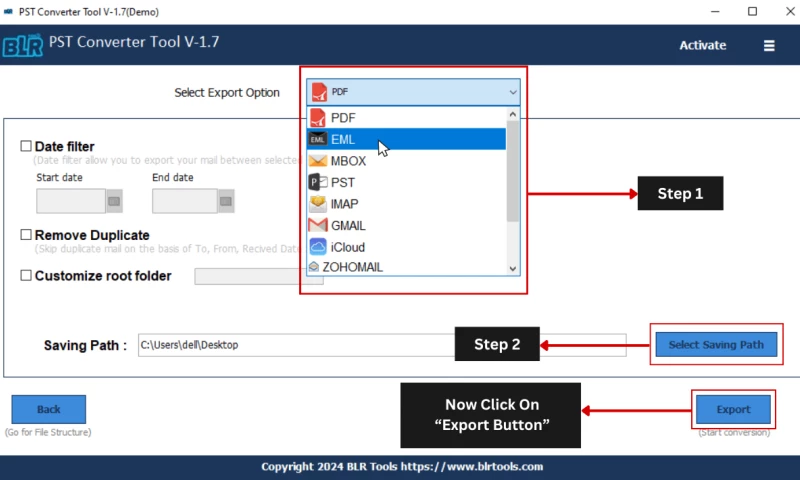This screenshot has height=480, width=800.
Task: Click the blrtools.com link in footer
Action: [472, 467]
